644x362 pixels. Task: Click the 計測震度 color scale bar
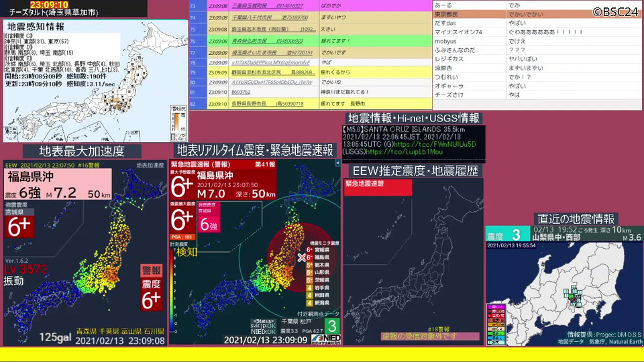[172, 290]
